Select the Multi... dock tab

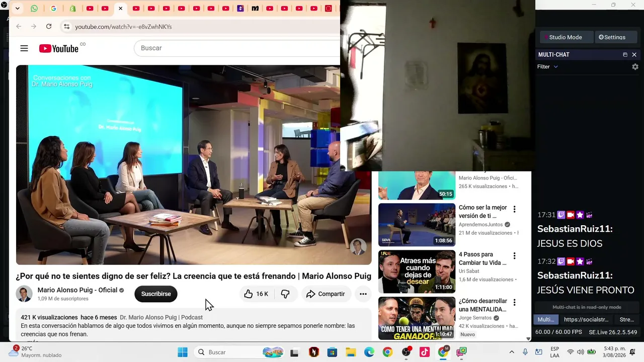tap(546, 319)
